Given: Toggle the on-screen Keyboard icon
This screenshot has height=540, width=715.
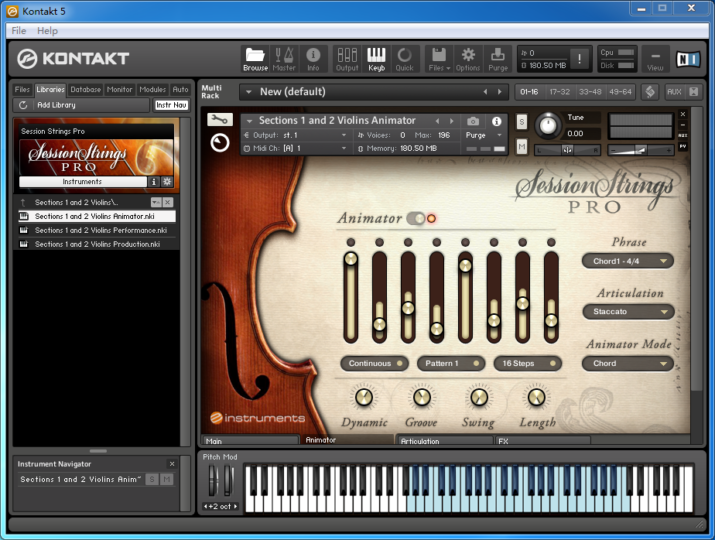Looking at the screenshot, I should (x=376, y=58).
